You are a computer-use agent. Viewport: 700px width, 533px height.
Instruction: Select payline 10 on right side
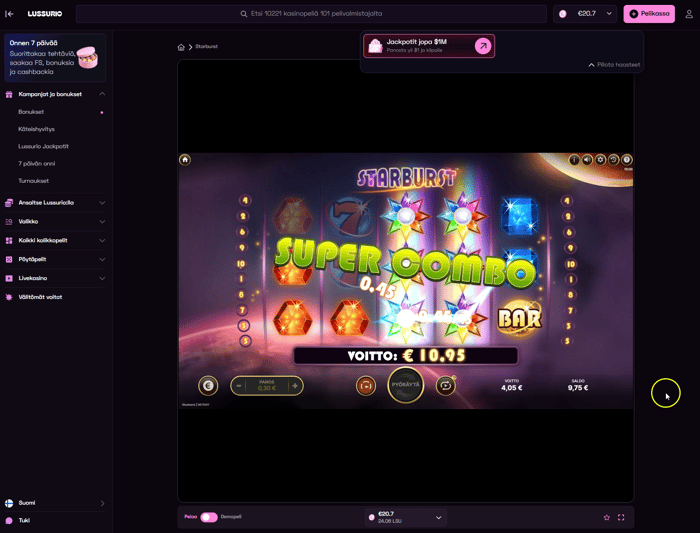click(x=571, y=264)
